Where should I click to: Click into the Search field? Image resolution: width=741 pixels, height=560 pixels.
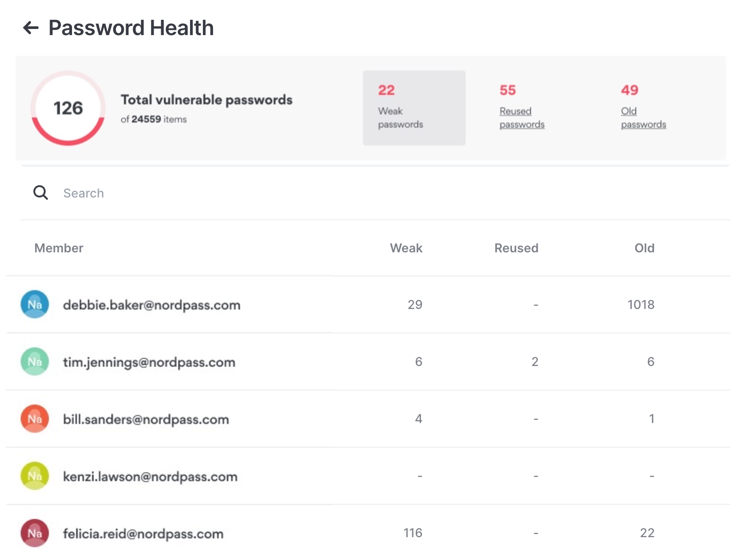tap(375, 193)
